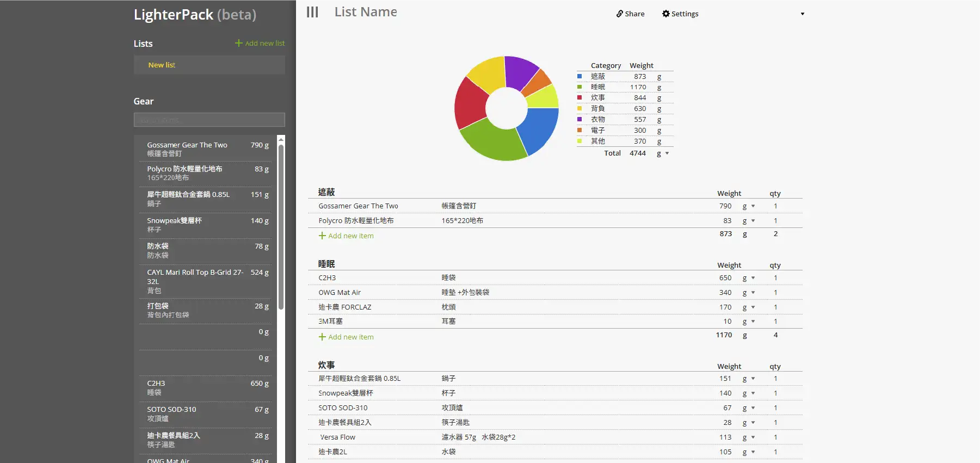The height and width of the screenshot is (463, 980).
Task: Open the account dropdown arrow at top right
Action: click(x=802, y=14)
